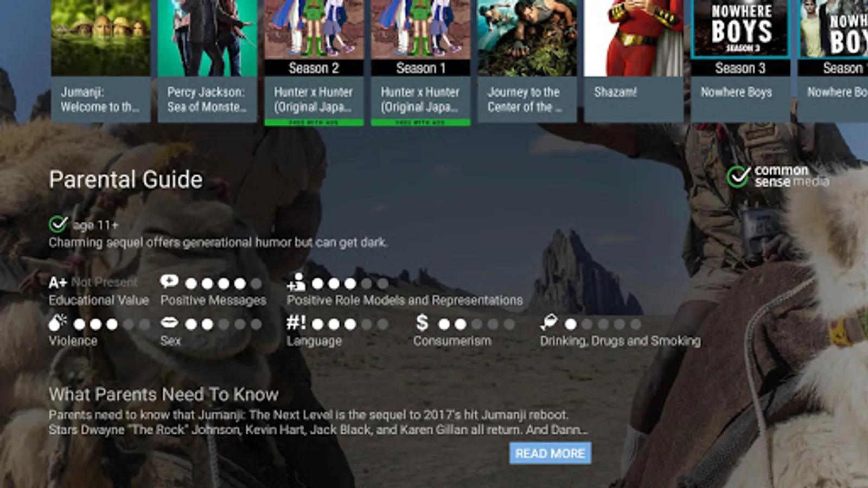Image resolution: width=868 pixels, height=488 pixels.
Task: Click the 'Consumerism' label text
Action: tap(452, 341)
